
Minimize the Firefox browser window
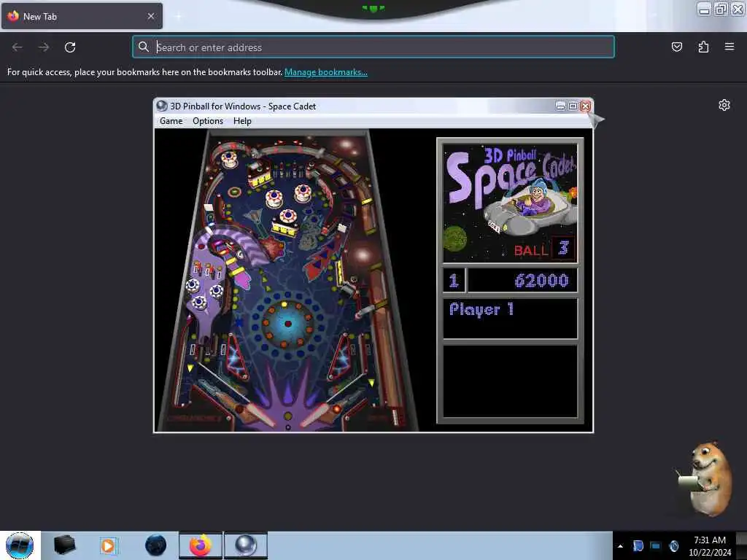704,9
